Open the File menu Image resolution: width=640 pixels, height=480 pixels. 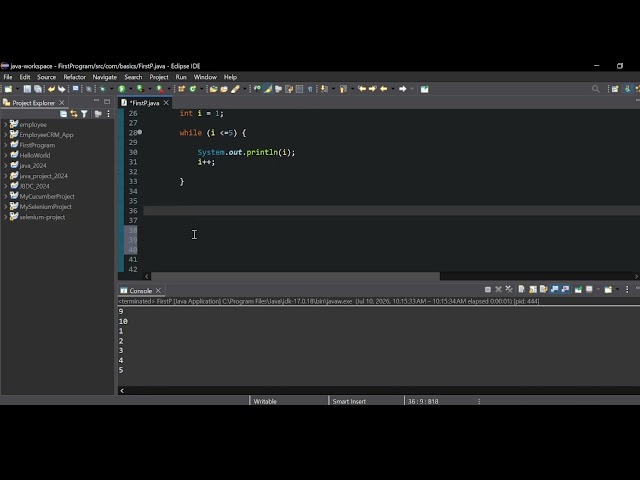coord(8,77)
